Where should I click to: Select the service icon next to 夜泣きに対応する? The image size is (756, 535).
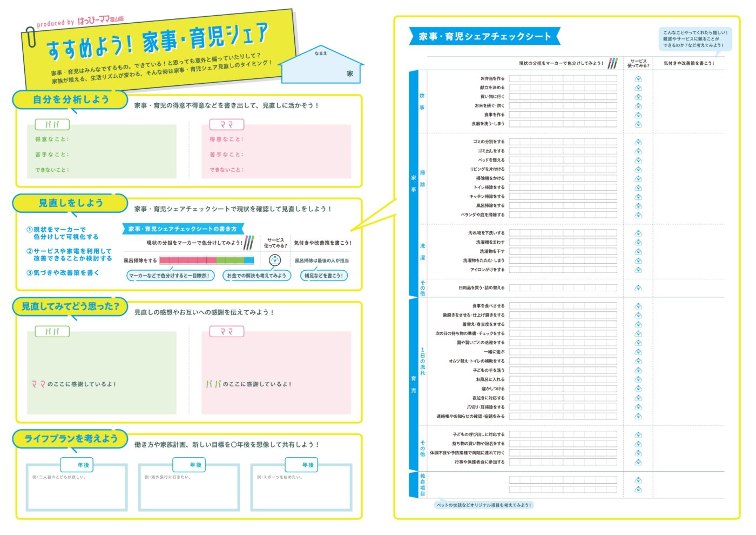(638, 398)
